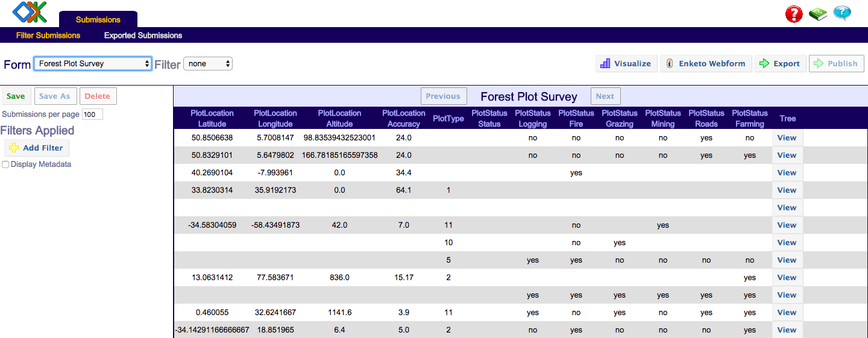
Task: Select the latitude cell 50.8506638
Action: (212, 138)
